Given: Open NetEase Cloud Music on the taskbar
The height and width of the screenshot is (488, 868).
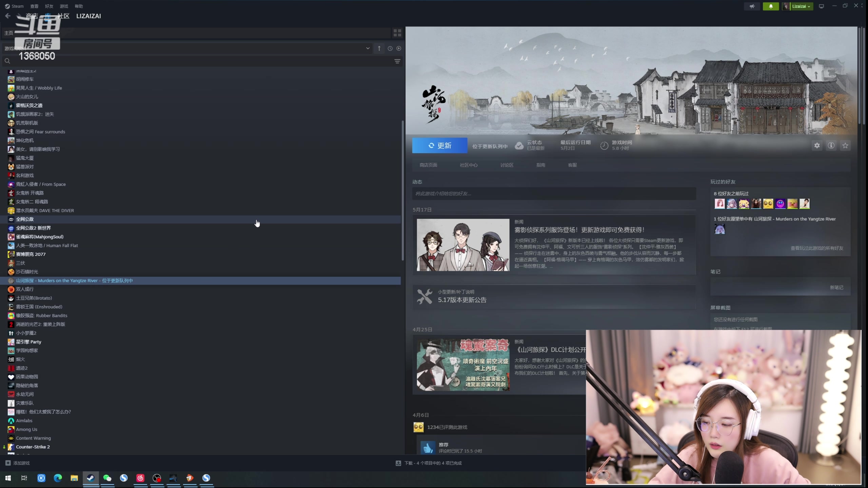Looking at the screenshot, I should [140, 478].
